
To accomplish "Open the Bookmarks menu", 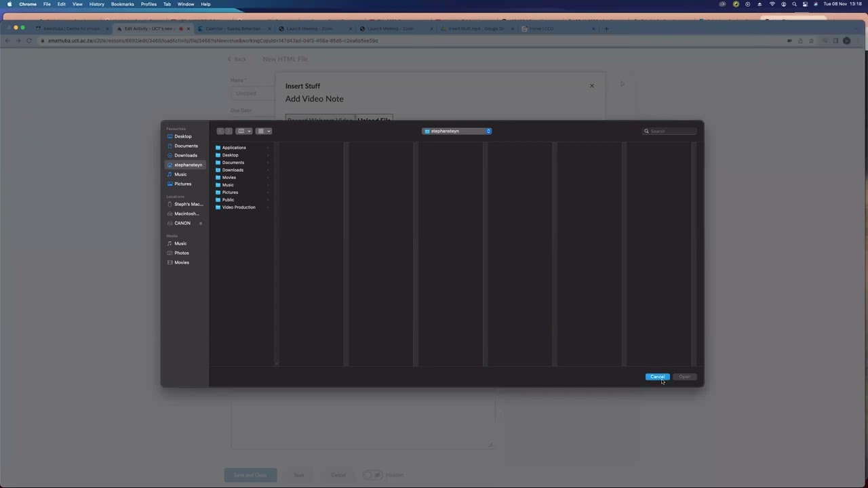I will (x=123, y=4).
